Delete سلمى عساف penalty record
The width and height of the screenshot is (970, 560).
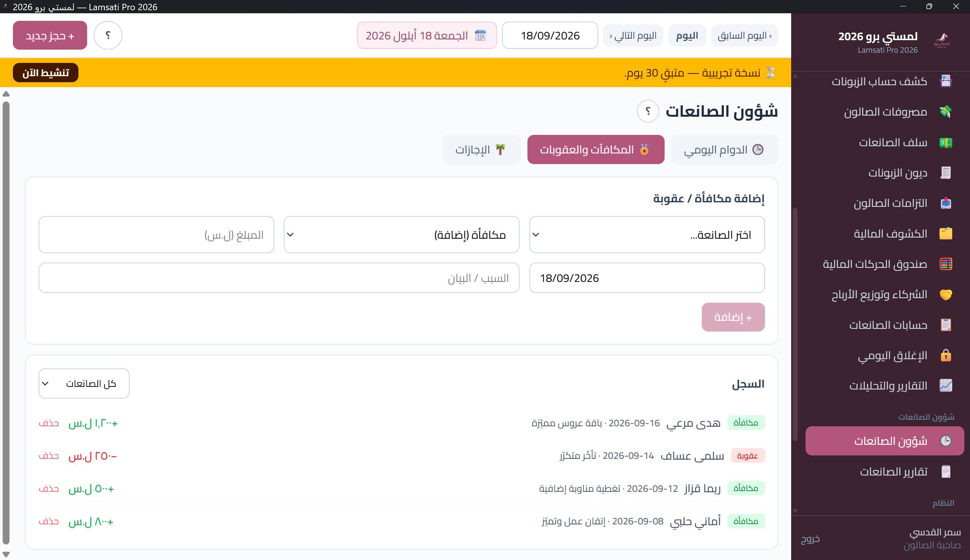click(x=49, y=456)
